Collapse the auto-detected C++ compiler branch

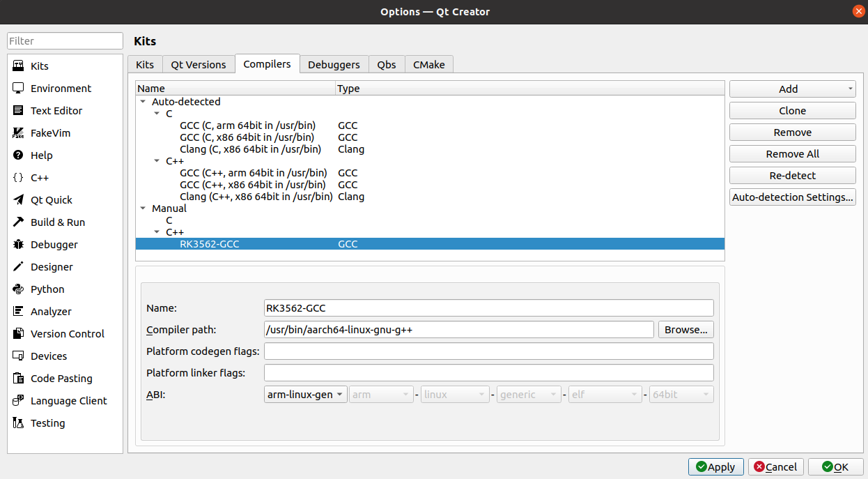click(157, 161)
